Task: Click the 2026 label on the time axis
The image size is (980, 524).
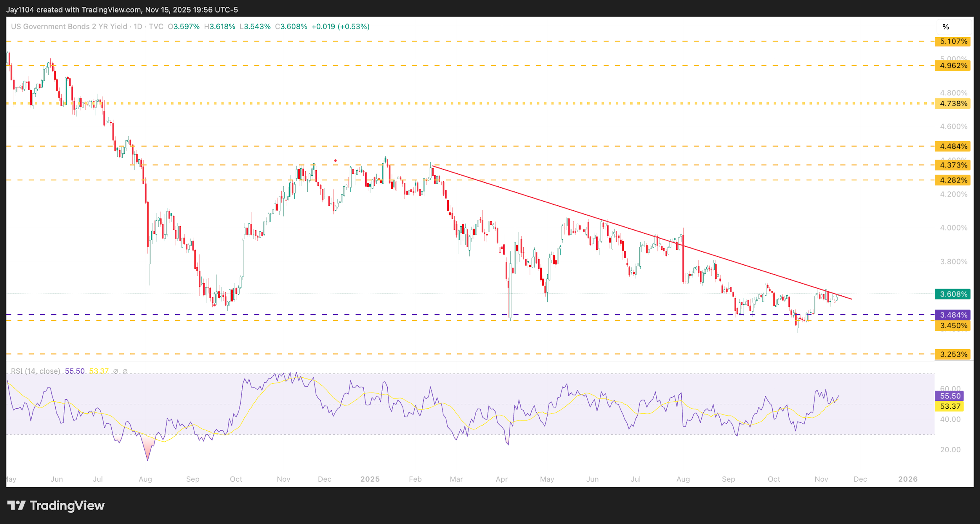Action: pyautogui.click(x=907, y=479)
